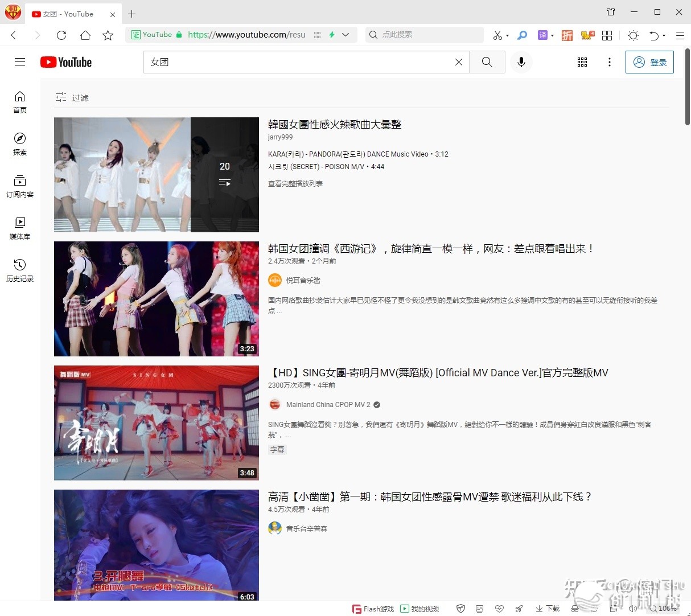This screenshot has width=691, height=616.
Task: Click 查看完整播放列表 view full playlist
Action: [295, 184]
